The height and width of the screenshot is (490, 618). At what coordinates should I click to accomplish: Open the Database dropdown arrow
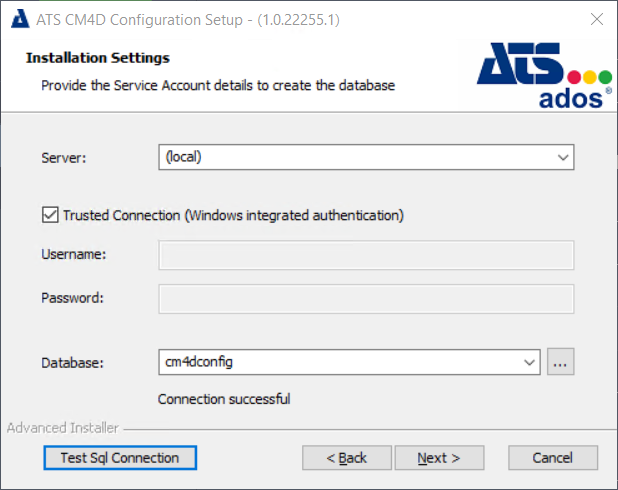point(529,363)
